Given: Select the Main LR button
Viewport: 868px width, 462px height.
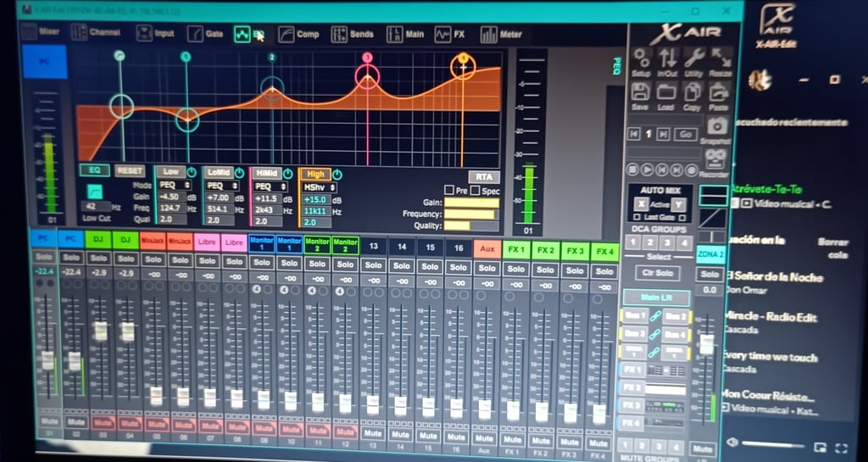Looking at the screenshot, I should (x=657, y=298).
